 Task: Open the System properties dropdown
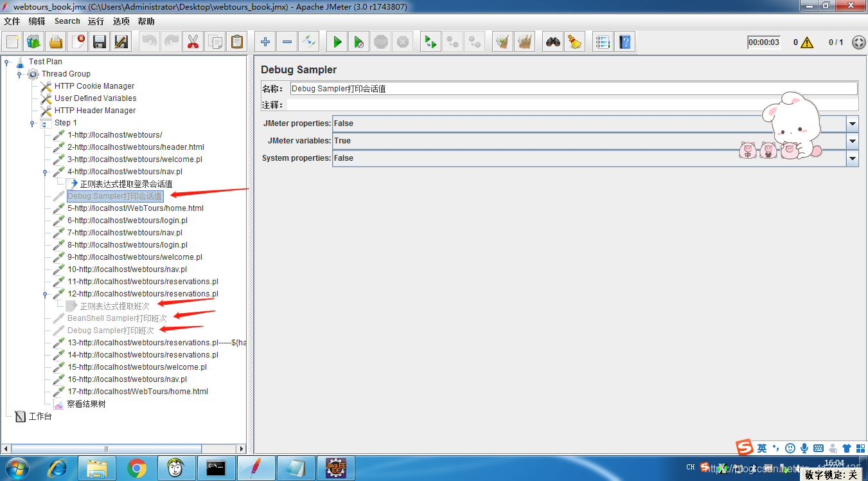pos(853,158)
